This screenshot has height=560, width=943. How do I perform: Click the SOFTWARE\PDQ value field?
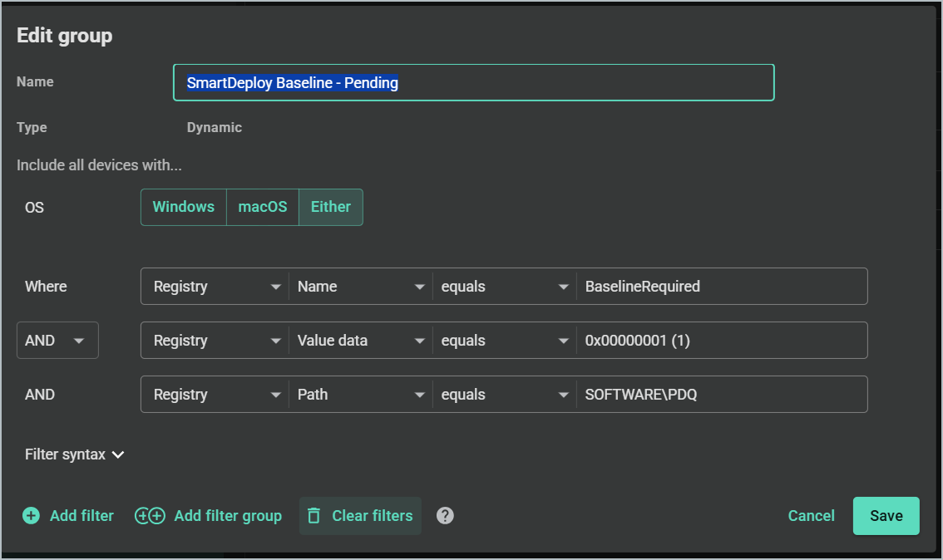[x=722, y=395]
